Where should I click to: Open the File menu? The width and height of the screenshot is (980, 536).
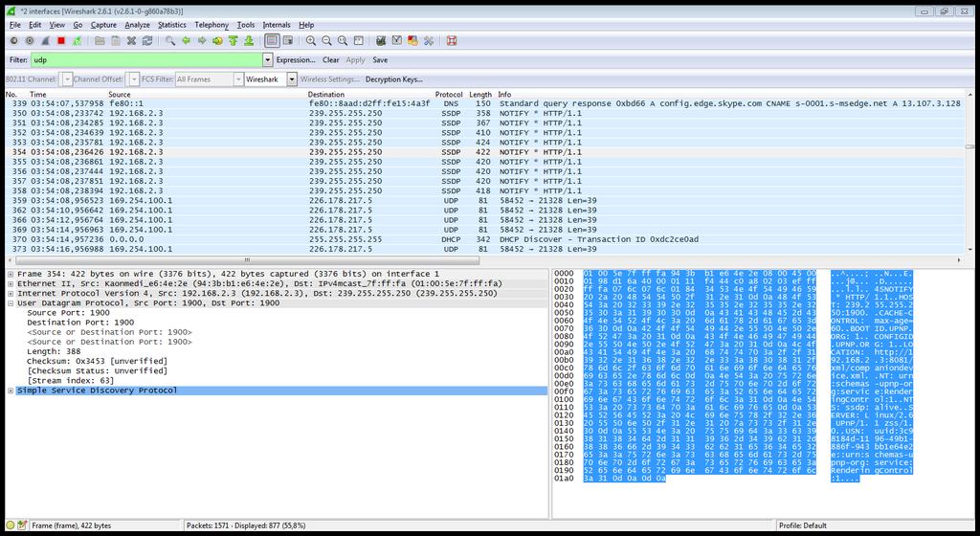coord(15,25)
